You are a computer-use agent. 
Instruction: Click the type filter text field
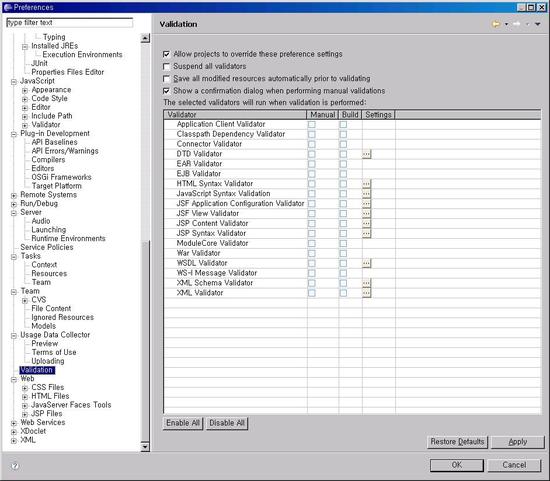(69, 23)
